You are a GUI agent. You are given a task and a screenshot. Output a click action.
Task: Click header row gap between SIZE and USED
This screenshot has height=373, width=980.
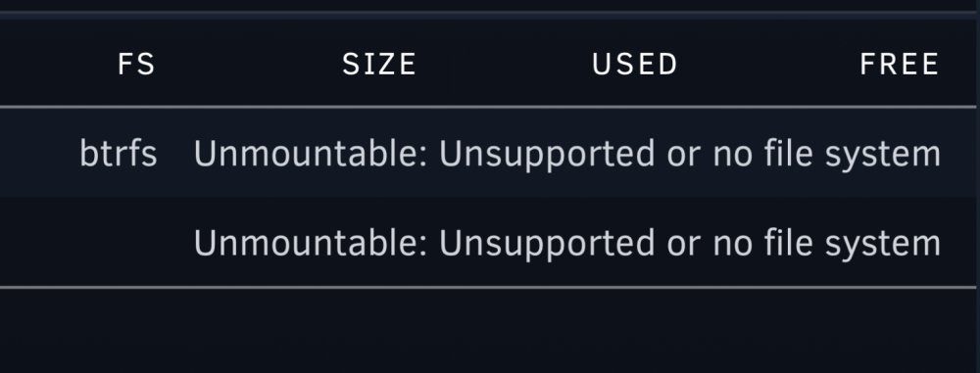tap(504, 65)
